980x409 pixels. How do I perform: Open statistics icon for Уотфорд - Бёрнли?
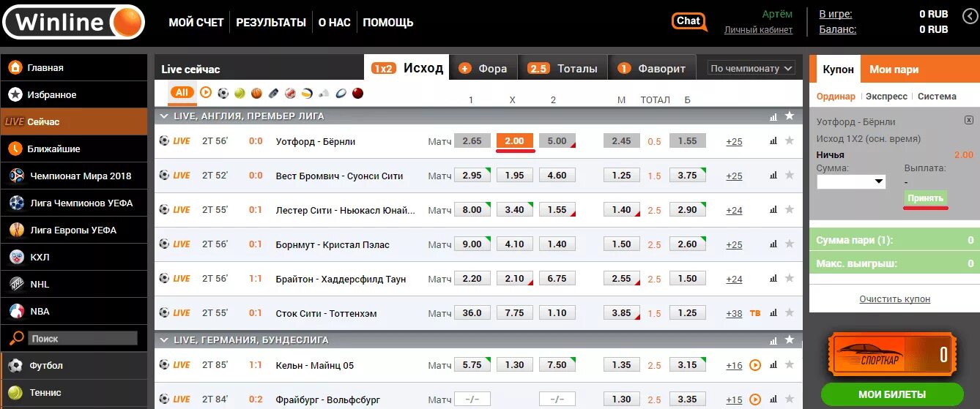tap(773, 141)
